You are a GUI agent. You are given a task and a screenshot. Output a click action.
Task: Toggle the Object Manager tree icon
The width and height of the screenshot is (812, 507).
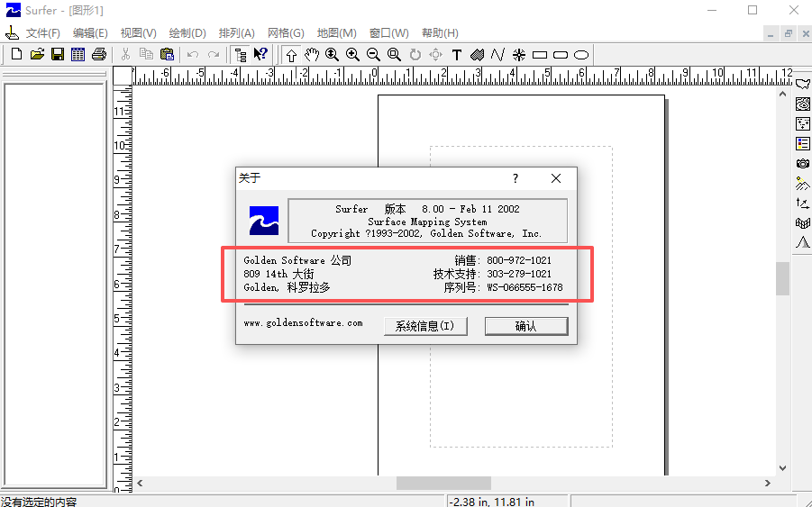click(x=241, y=55)
